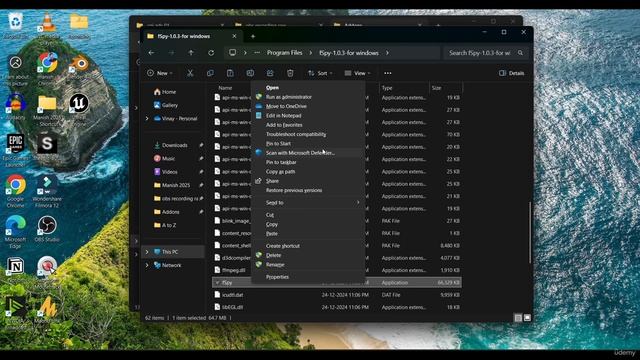The image size is (640, 360).
Task: Show hidden path levels via breadcrumb ellipsis
Action: coord(257,53)
